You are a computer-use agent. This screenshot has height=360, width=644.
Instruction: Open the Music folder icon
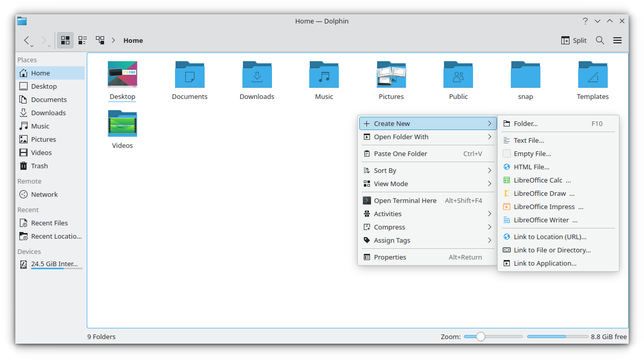(x=324, y=75)
